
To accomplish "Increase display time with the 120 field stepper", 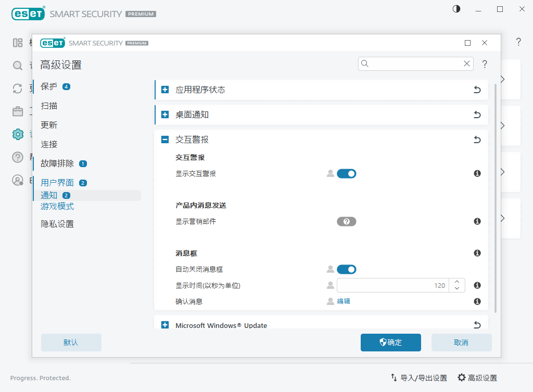I will pyautogui.click(x=457, y=282).
